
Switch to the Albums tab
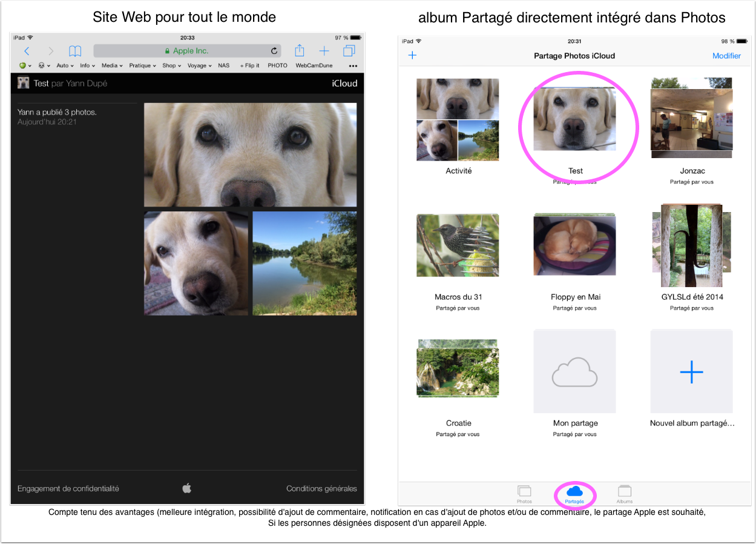pyautogui.click(x=624, y=494)
